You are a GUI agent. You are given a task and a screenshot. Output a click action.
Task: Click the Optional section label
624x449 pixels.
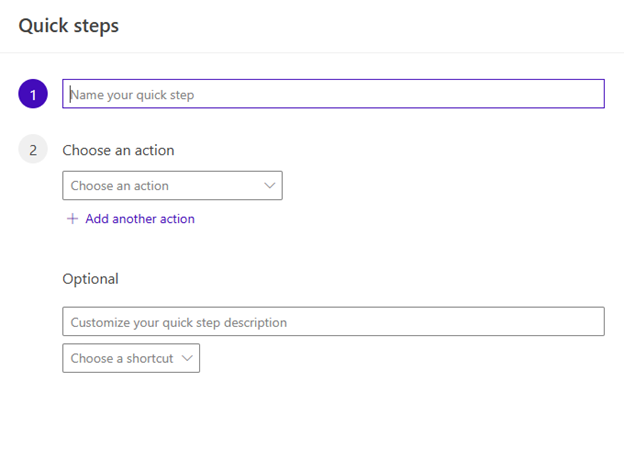(x=90, y=279)
